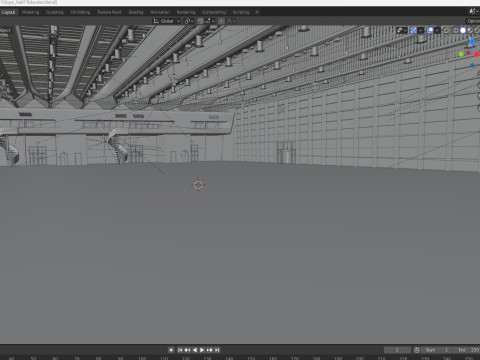Click the 3D cursor in viewport

[x=198, y=185]
